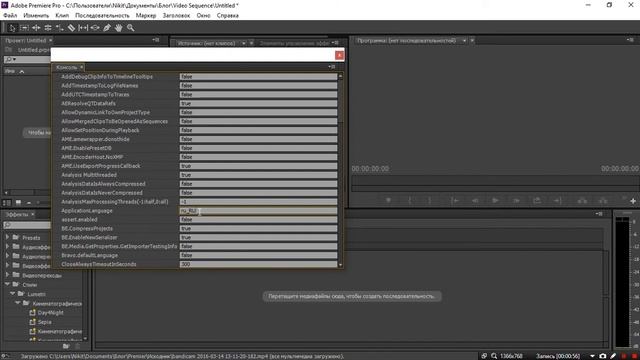
Task: Select the Консоль tab
Action: [x=67, y=67]
